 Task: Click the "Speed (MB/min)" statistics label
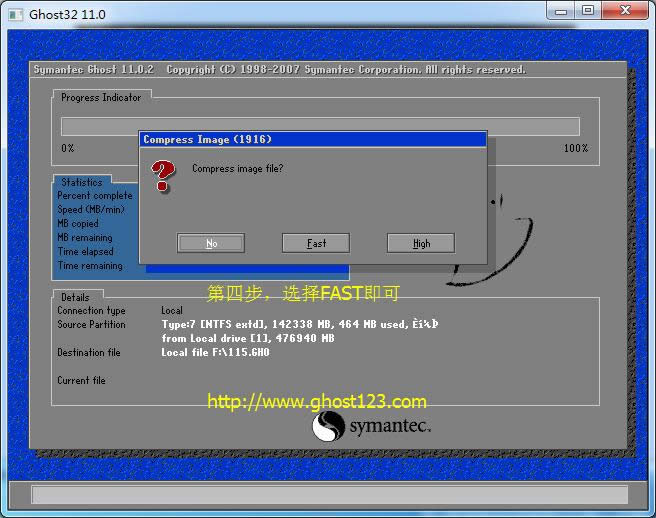point(91,209)
